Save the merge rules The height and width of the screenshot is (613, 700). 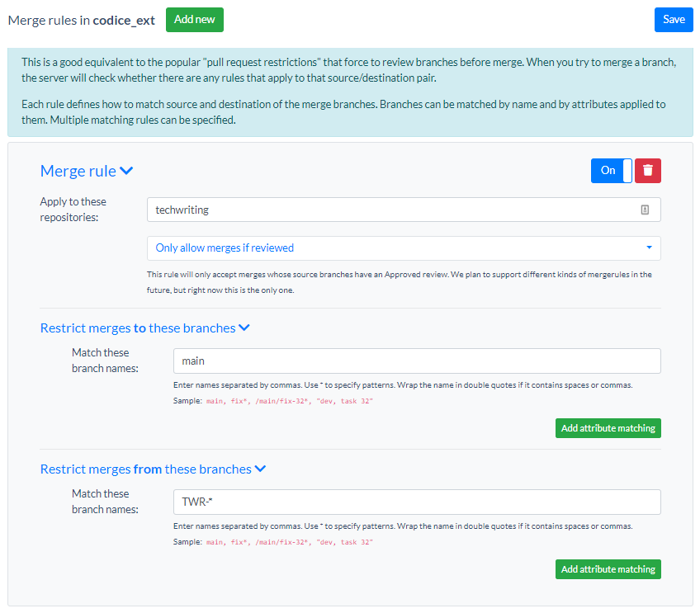(674, 20)
